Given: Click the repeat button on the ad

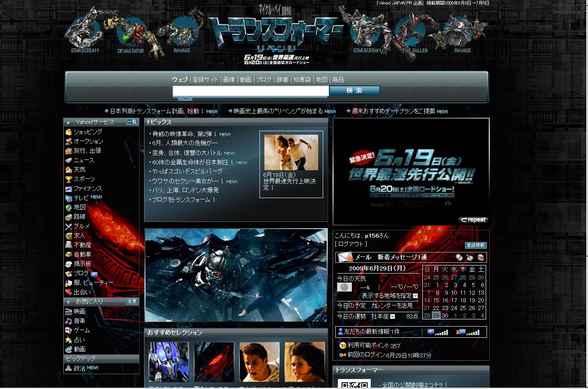Looking at the screenshot, I should click(x=474, y=220).
